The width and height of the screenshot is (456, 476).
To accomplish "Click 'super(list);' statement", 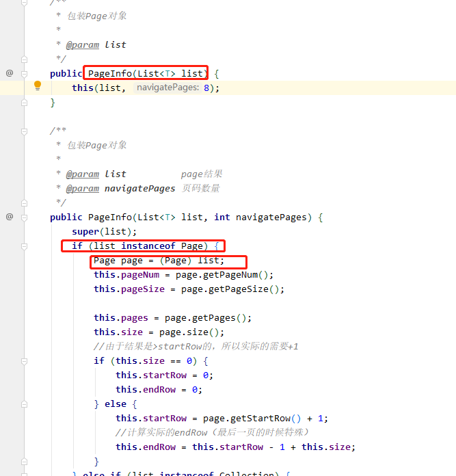I will 104,232.
